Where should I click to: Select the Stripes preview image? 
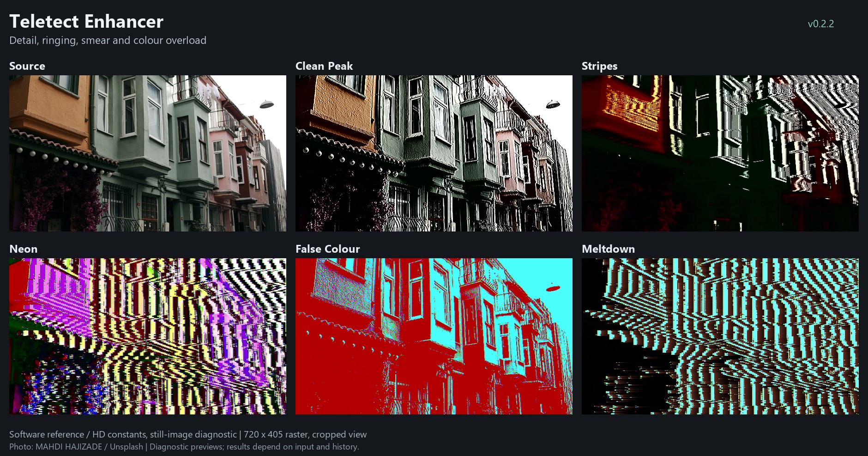pos(720,153)
